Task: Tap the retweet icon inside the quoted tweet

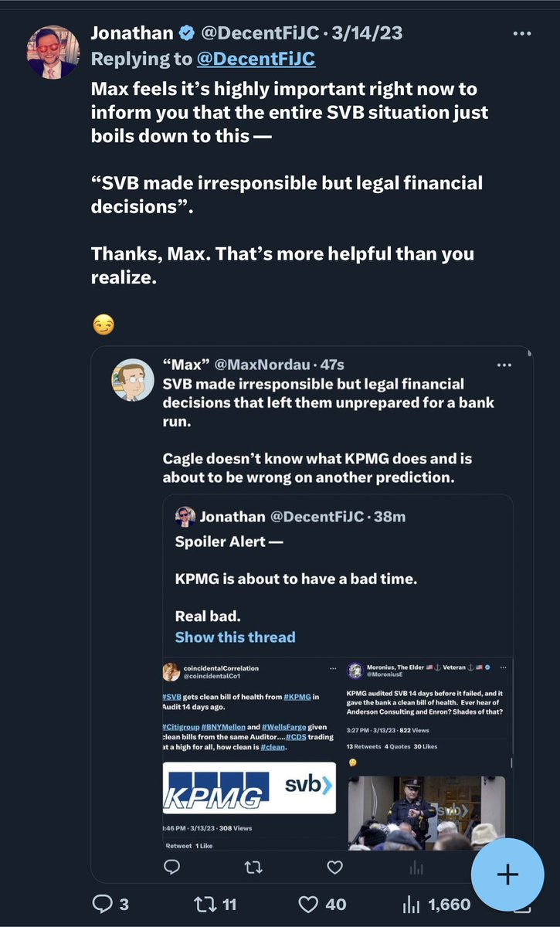Action: click(x=253, y=868)
